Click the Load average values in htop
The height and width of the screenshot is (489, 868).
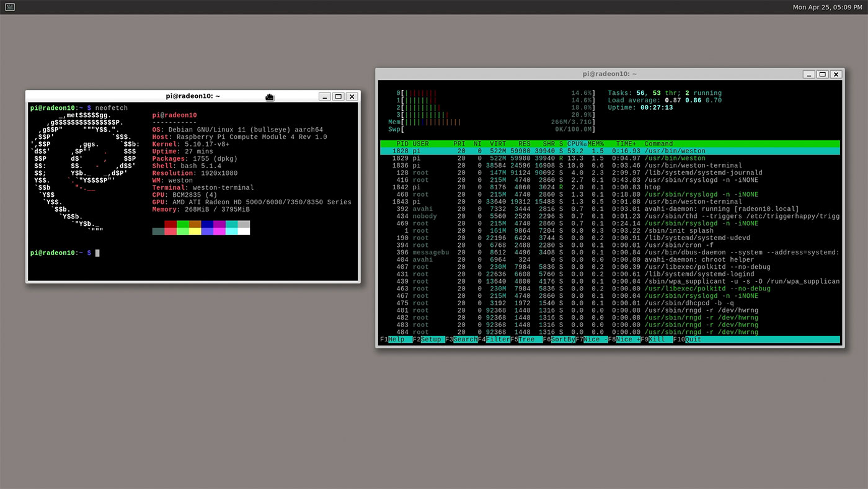pyautogui.click(x=693, y=101)
